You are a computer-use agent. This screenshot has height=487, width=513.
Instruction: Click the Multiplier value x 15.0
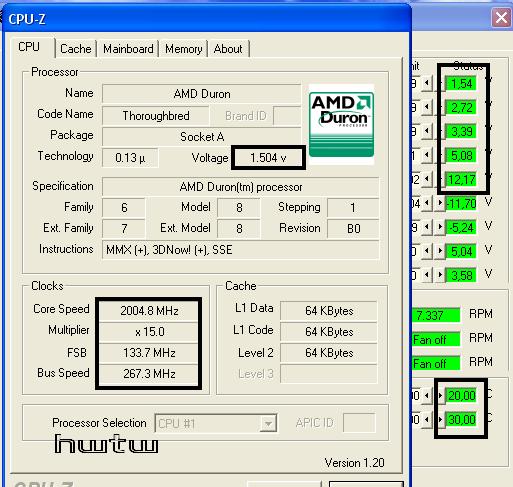(x=149, y=332)
